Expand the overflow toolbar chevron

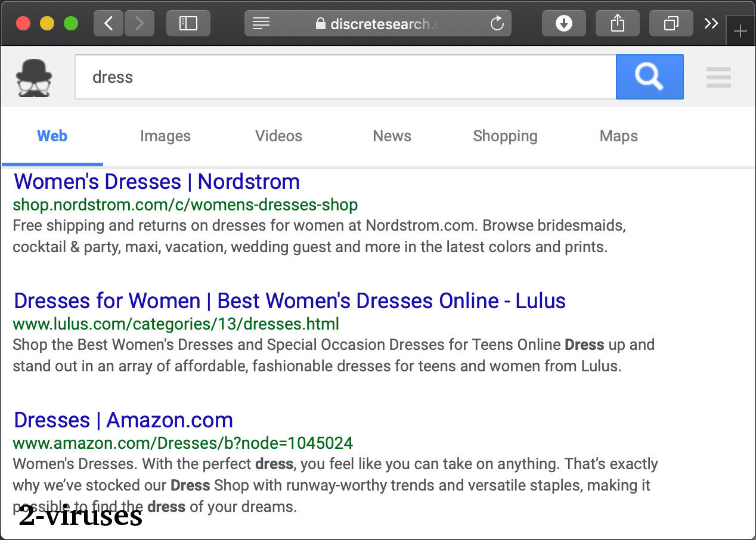[x=711, y=23]
